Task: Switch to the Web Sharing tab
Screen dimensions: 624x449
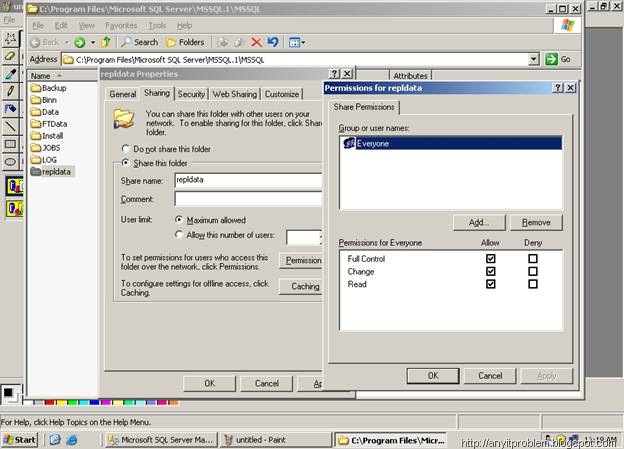Action: [x=234, y=94]
